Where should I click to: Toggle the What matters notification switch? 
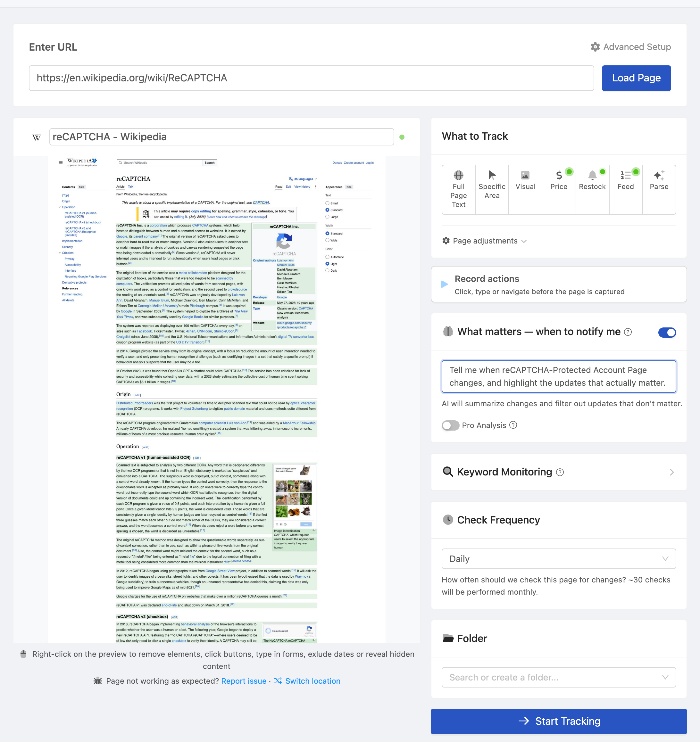pos(667,332)
